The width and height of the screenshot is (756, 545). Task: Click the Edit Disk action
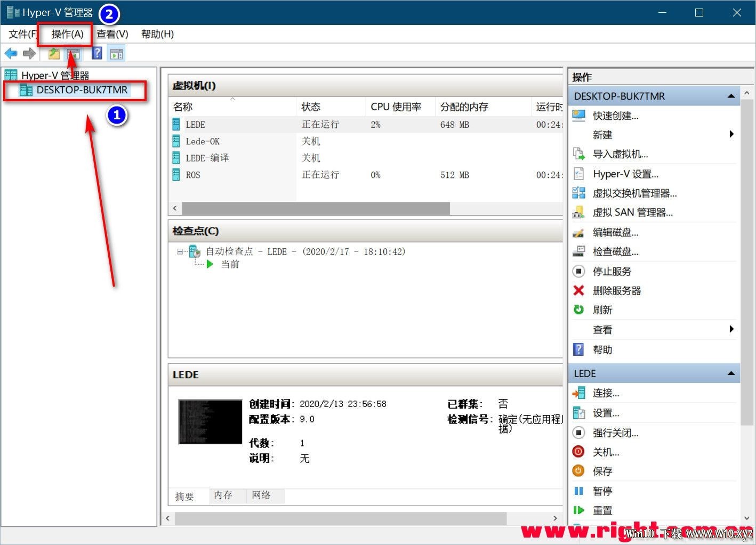tap(615, 232)
